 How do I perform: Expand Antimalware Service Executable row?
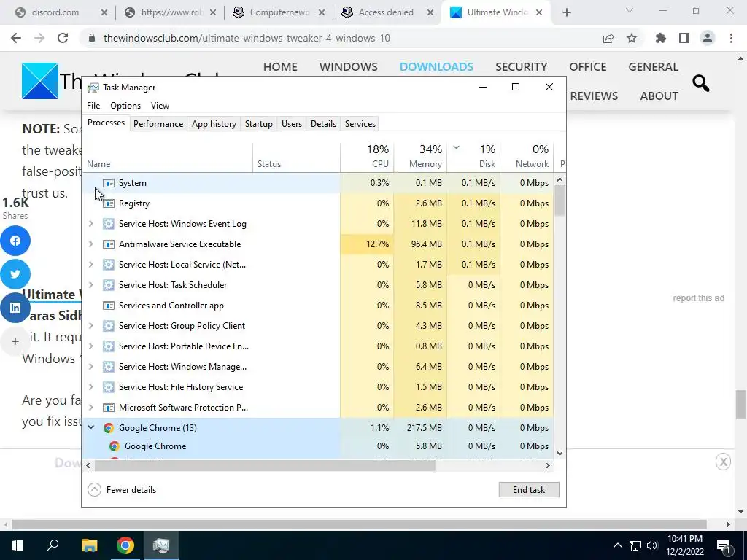point(91,244)
